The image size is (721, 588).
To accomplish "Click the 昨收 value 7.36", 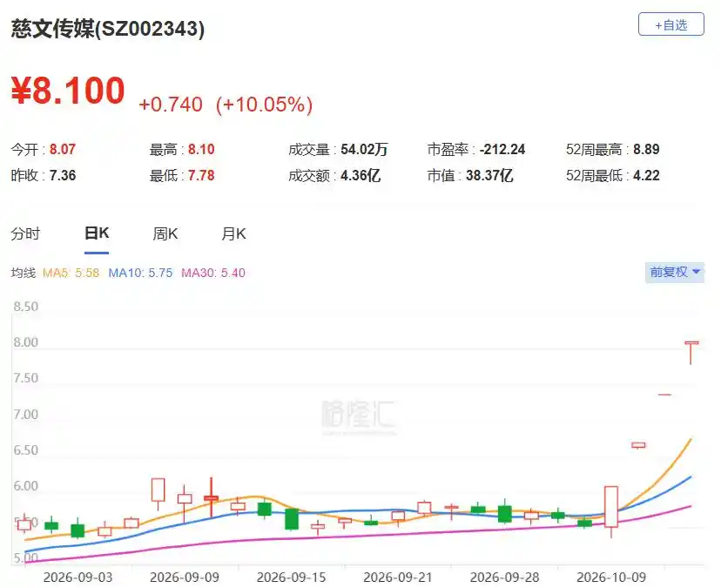I will 63,175.
